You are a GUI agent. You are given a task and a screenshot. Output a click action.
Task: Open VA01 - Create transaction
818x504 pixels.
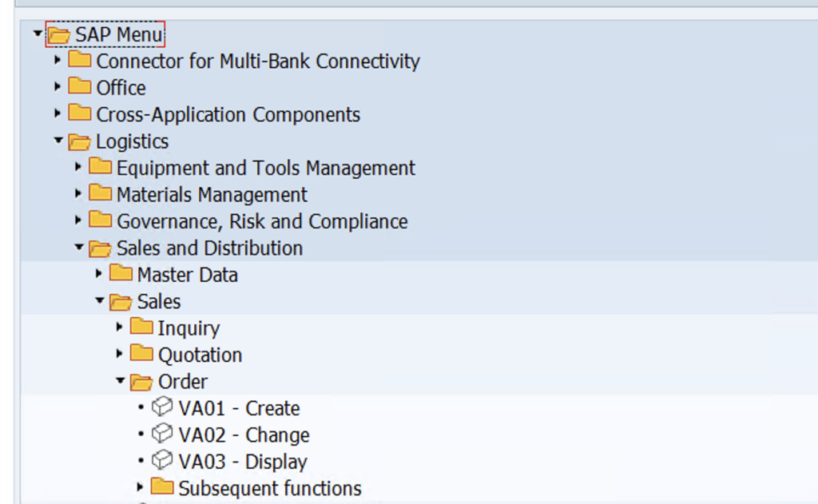tap(239, 408)
